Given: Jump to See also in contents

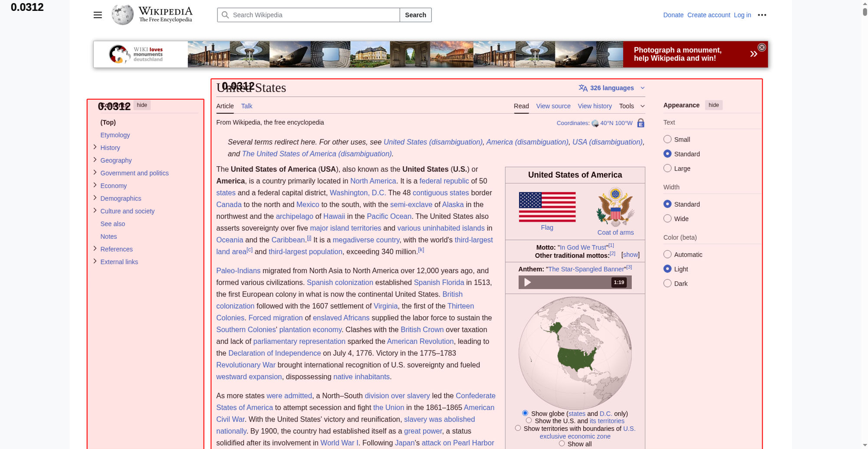Looking at the screenshot, I should (113, 224).
